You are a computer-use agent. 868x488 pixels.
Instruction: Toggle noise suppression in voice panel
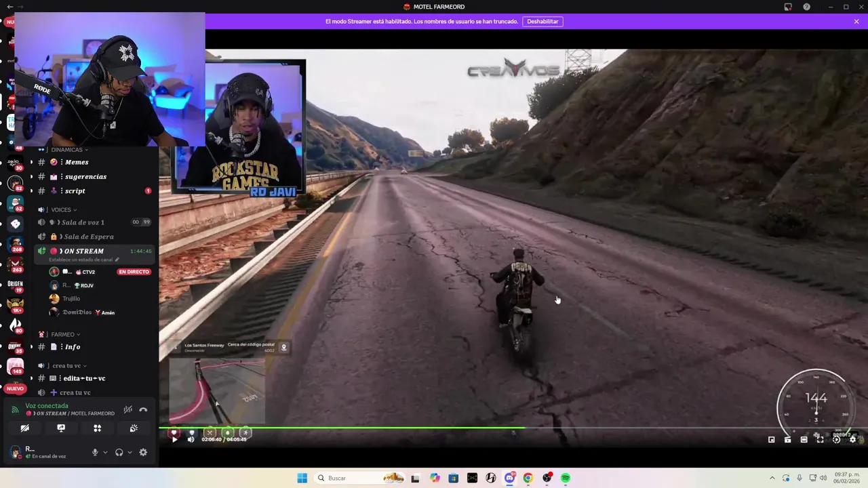click(127, 409)
